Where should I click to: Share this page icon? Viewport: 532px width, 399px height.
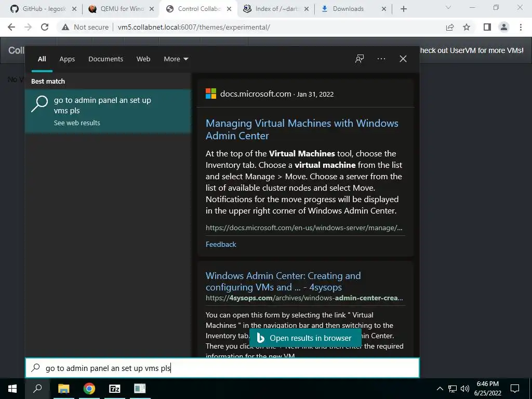pos(450,27)
